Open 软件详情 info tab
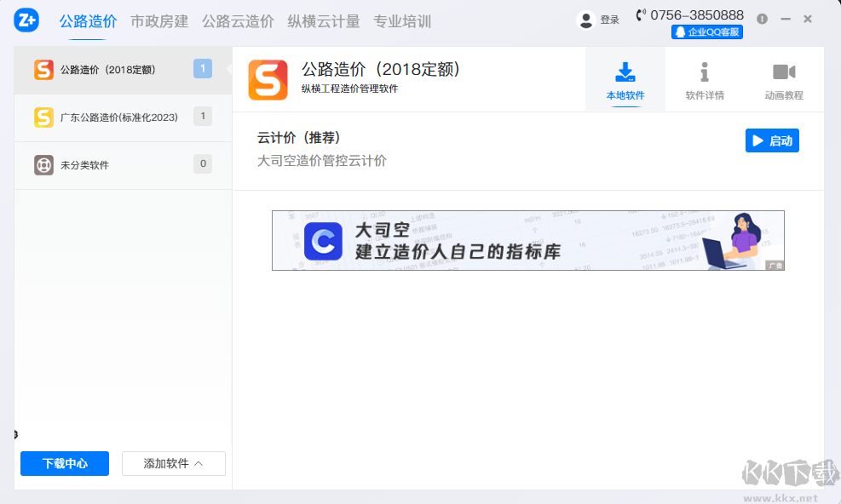The image size is (841, 504). click(705, 80)
